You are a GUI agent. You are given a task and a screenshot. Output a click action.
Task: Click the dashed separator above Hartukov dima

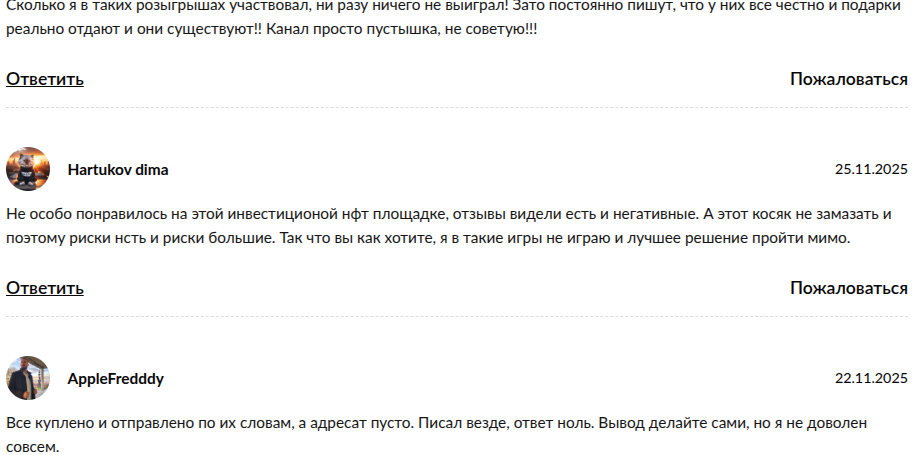(457, 108)
